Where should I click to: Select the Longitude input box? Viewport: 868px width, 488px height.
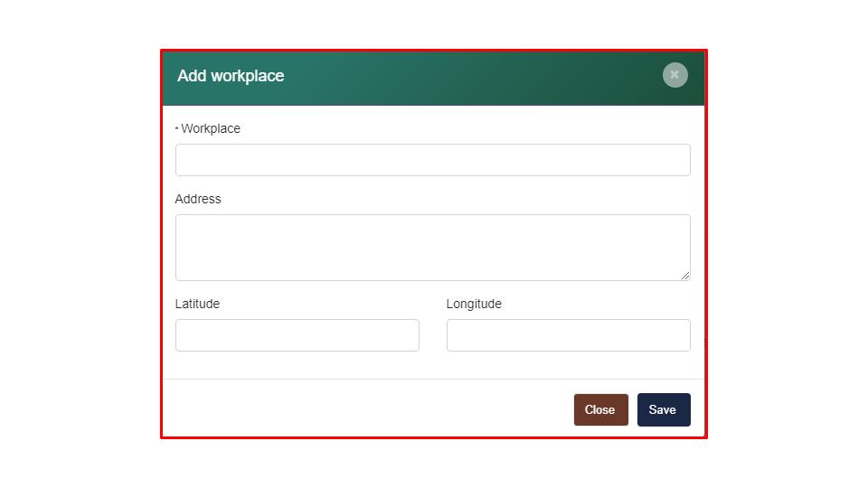(x=568, y=335)
